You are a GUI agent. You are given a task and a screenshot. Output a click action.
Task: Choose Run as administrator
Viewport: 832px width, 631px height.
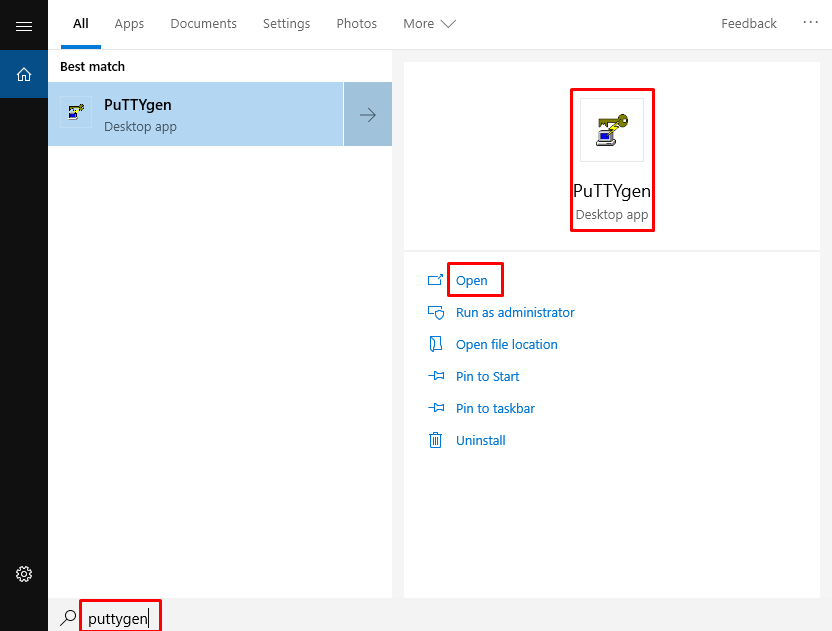click(x=515, y=313)
